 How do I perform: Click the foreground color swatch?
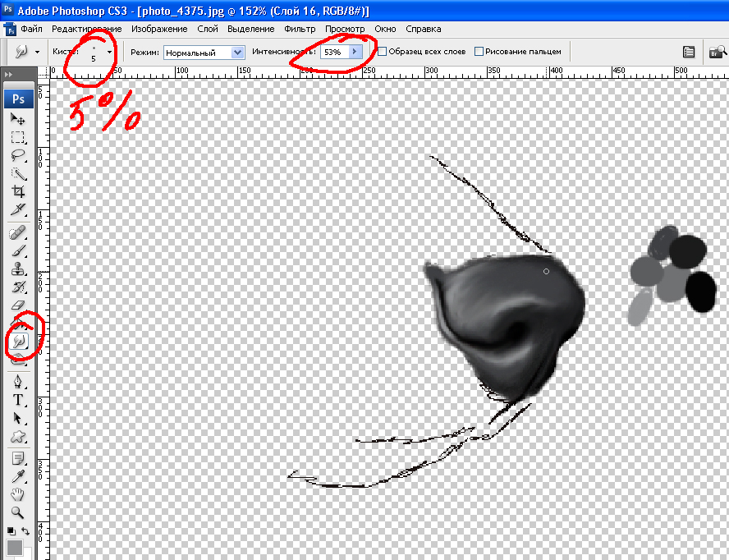pos(14,547)
